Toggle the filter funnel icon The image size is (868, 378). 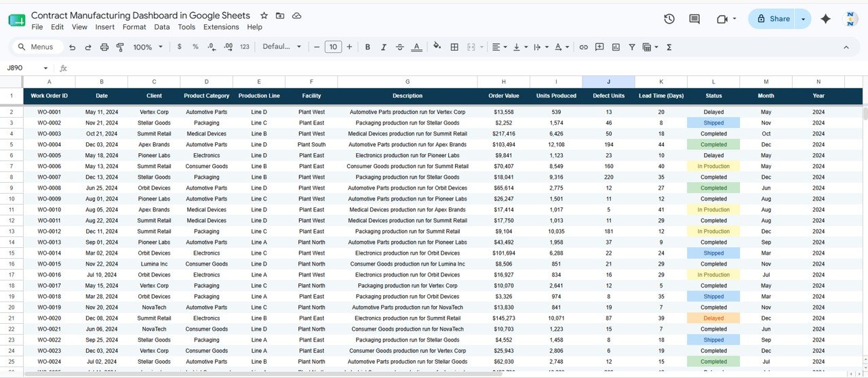(632, 47)
